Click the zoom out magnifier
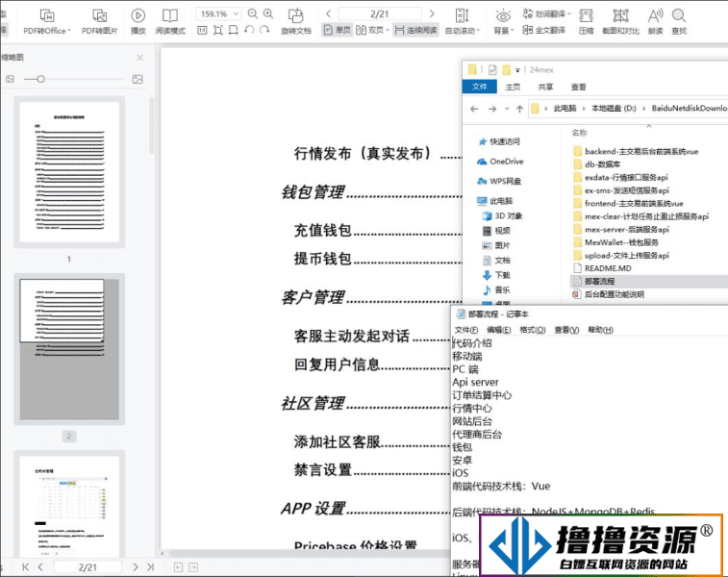 253,13
